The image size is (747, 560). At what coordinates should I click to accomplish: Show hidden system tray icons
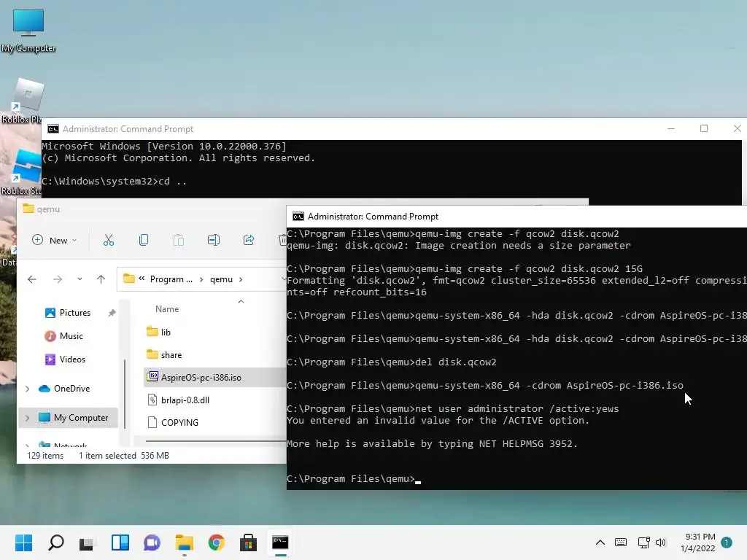coord(600,542)
